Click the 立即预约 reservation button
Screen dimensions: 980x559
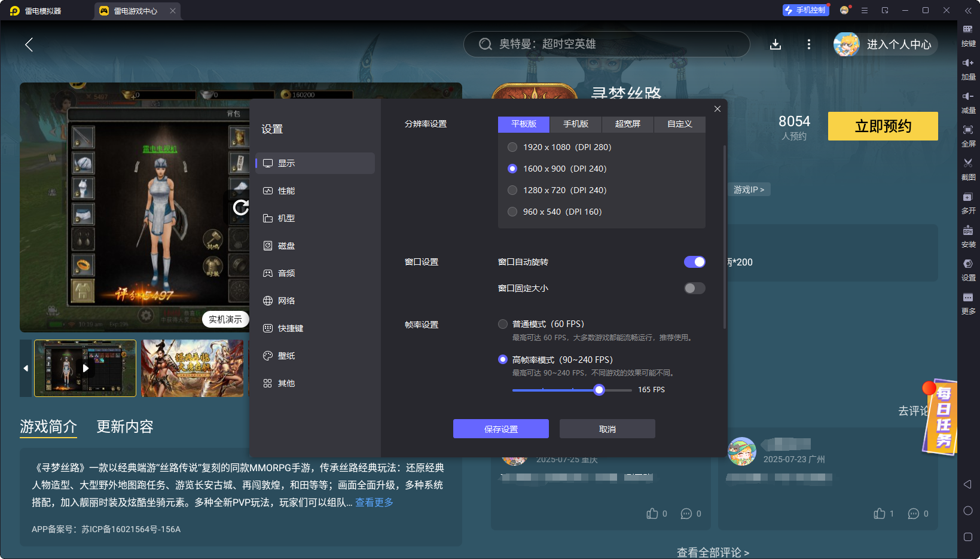click(883, 126)
